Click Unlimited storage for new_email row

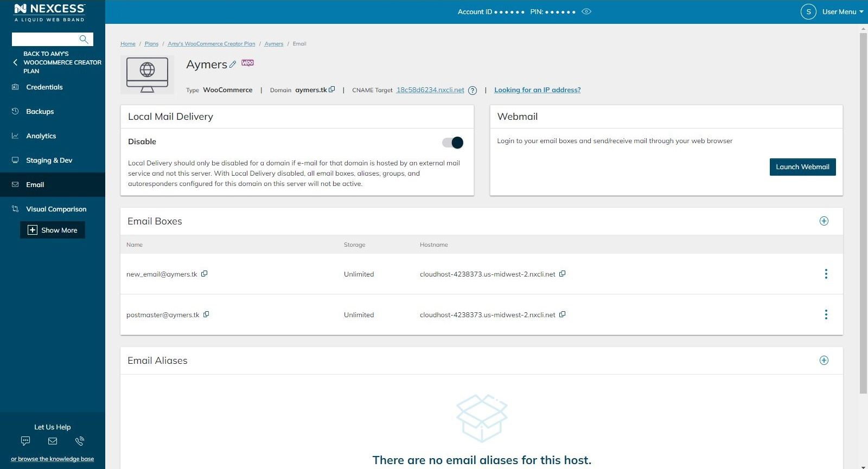tap(359, 274)
